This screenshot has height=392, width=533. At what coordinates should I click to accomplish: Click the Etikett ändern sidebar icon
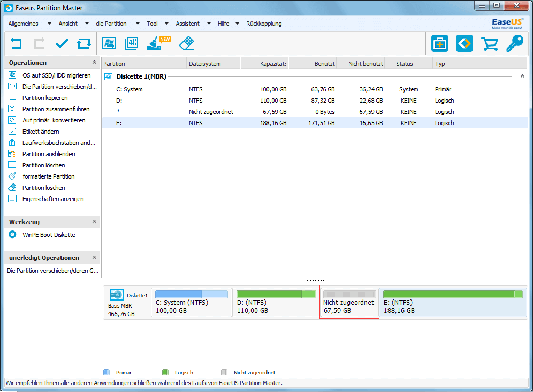[12, 131]
